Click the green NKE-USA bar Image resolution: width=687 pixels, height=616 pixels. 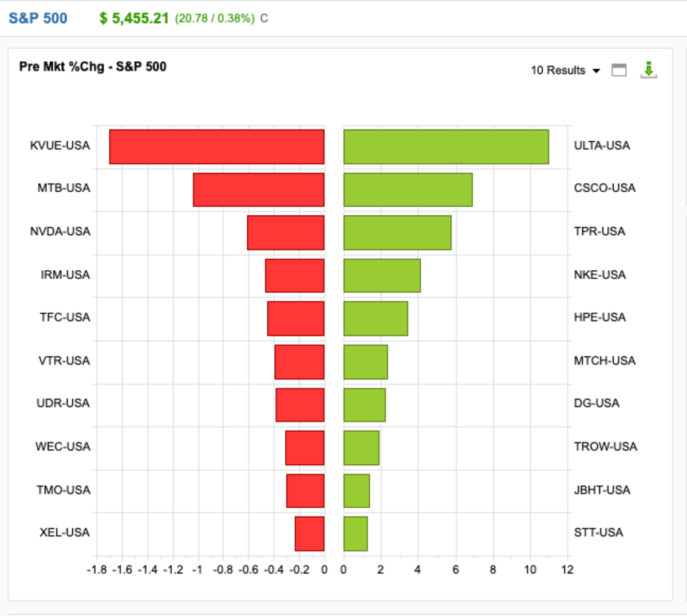point(382,275)
